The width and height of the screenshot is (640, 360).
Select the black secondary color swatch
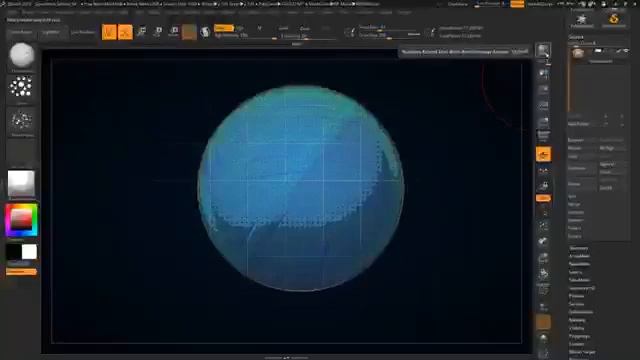(x=14, y=252)
